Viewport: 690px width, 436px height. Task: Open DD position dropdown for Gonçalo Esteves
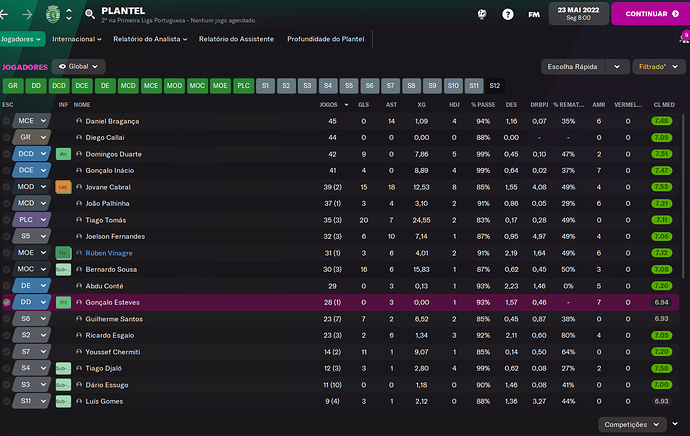(x=32, y=302)
